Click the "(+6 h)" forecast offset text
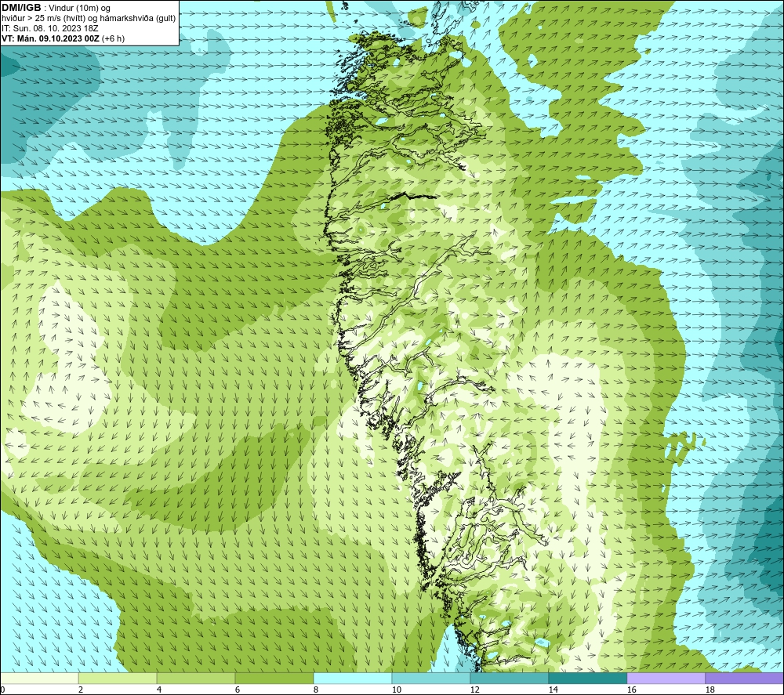The width and height of the screenshot is (784, 695). point(113,38)
